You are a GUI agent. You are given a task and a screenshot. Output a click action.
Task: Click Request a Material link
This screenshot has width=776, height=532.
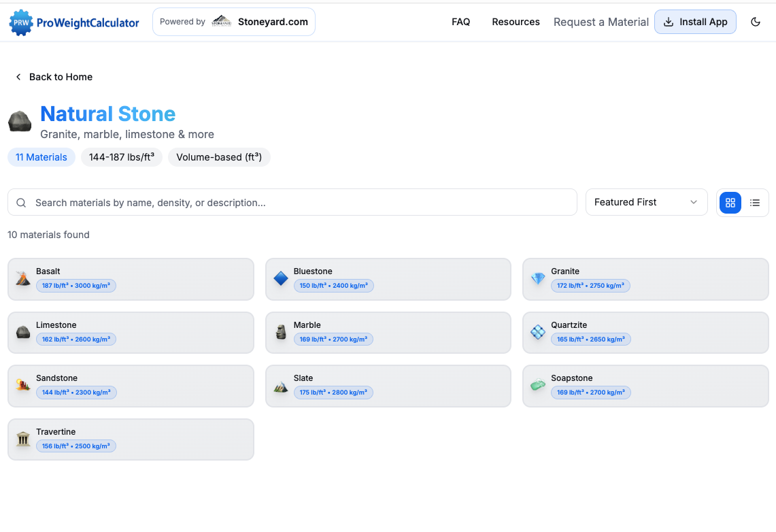coord(601,22)
